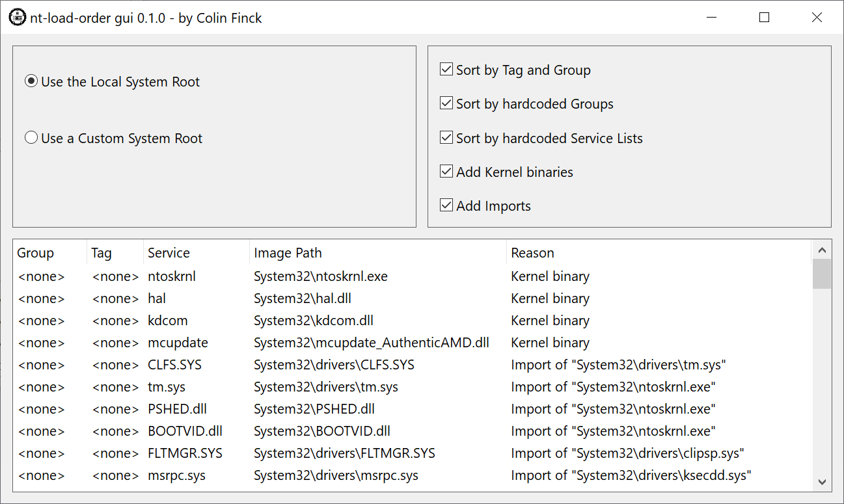Select Use the Local System Root
The image size is (844, 504).
pyautogui.click(x=31, y=82)
